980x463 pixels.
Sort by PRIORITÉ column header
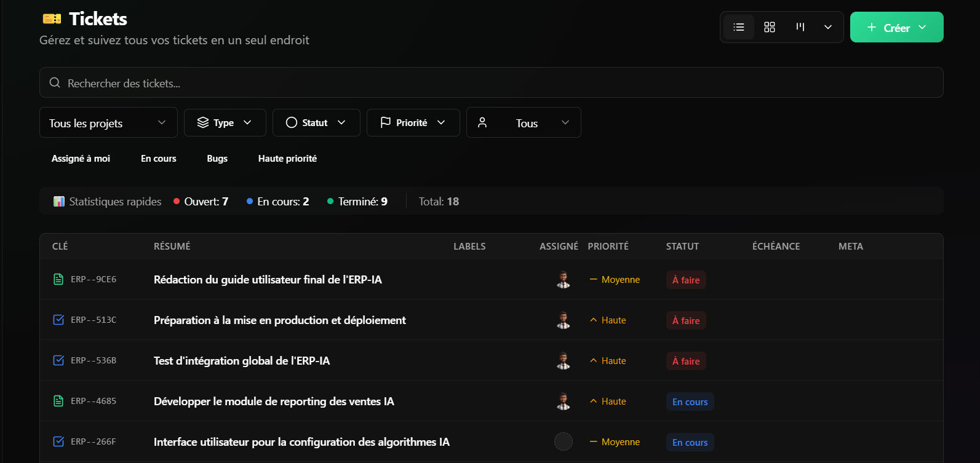pos(608,246)
